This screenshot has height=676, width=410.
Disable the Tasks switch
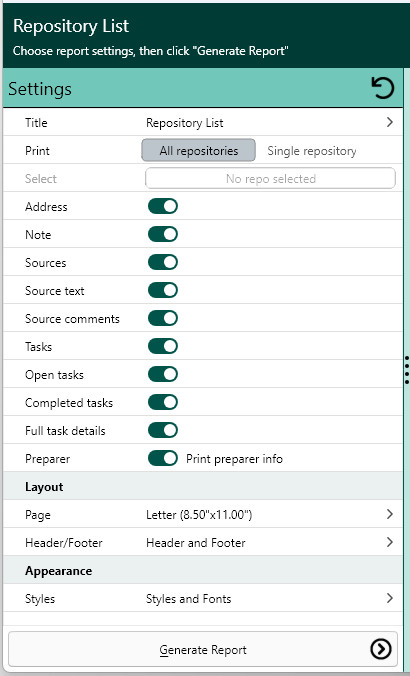(x=163, y=346)
